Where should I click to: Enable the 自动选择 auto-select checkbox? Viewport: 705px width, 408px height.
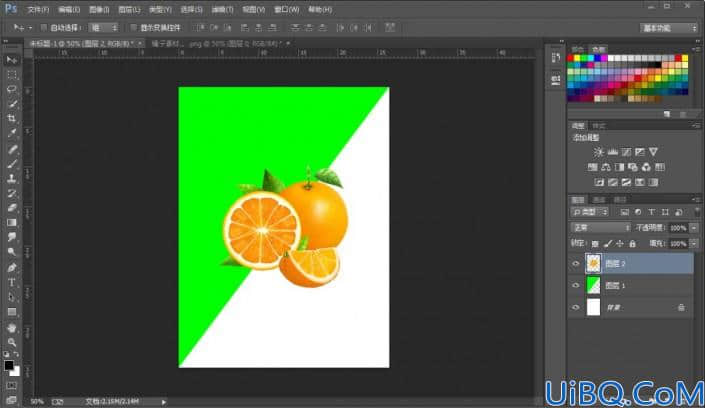click(44, 28)
